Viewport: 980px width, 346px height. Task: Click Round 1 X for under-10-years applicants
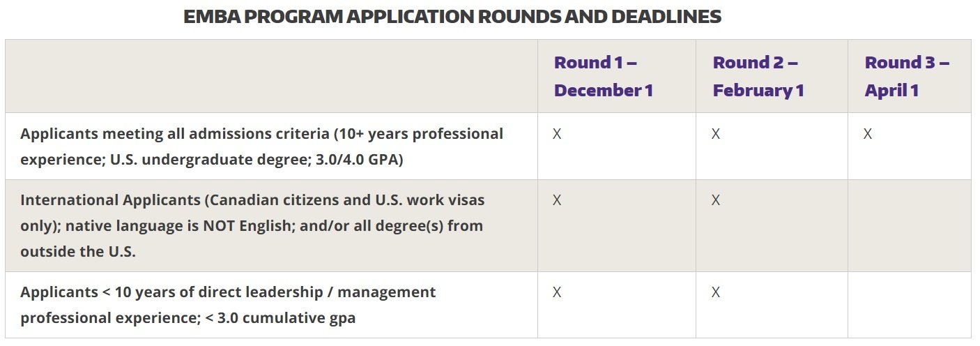[557, 292]
